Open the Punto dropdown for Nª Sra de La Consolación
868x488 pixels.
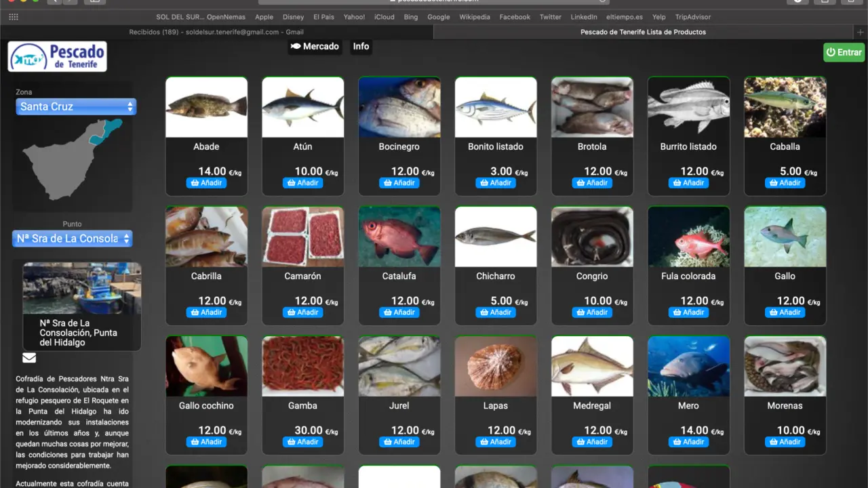(72, 239)
